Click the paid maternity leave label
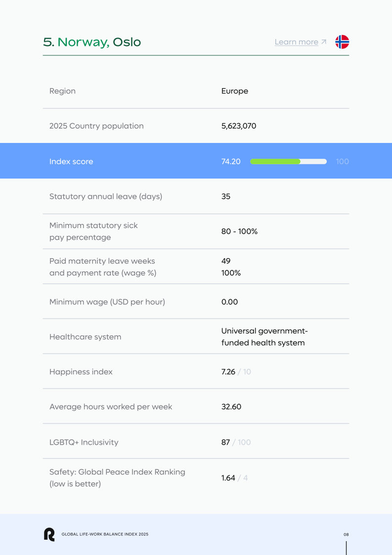The height and width of the screenshot is (555, 392). (102, 267)
